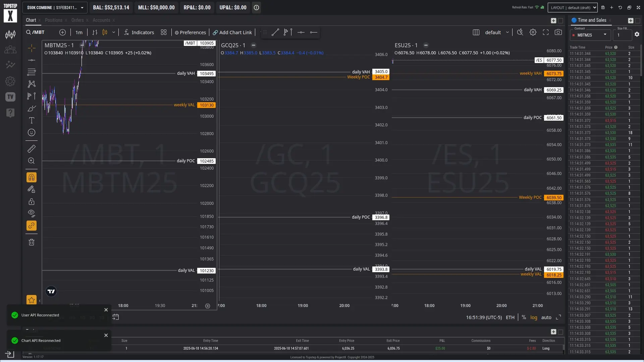
Task: Click the size filter input field
Action: (622, 35)
